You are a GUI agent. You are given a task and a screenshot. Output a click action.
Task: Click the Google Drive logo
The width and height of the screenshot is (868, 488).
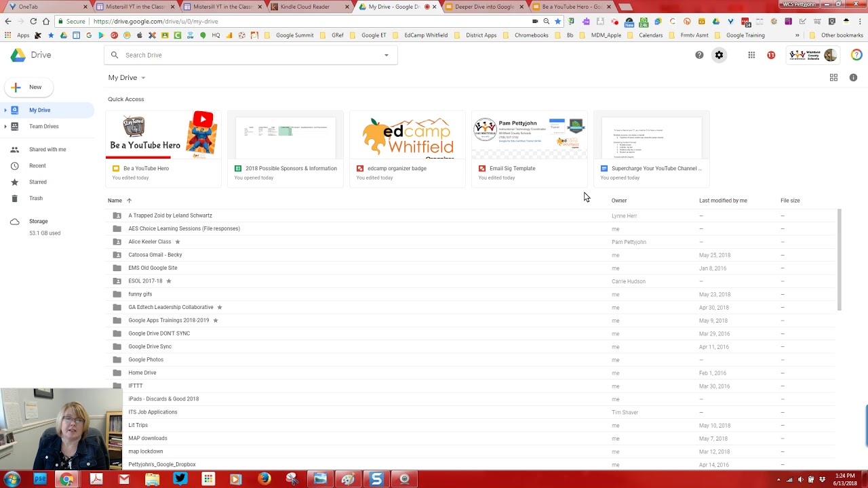click(x=31, y=55)
